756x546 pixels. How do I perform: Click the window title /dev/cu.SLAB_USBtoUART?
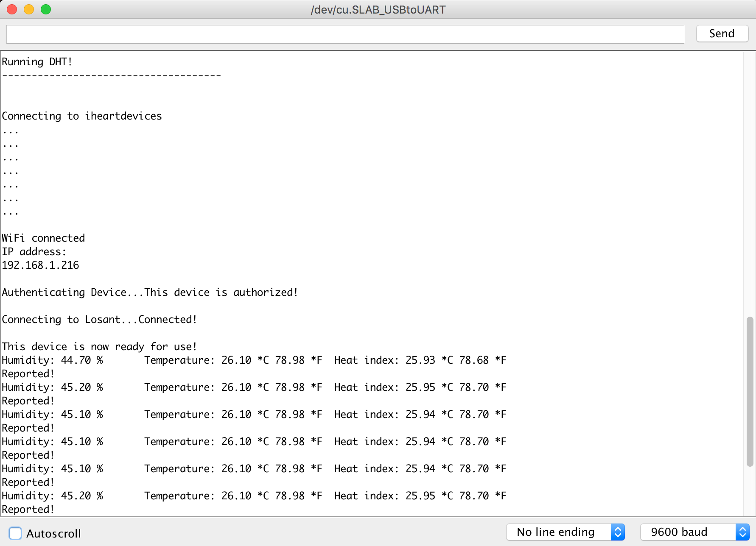pos(378,9)
